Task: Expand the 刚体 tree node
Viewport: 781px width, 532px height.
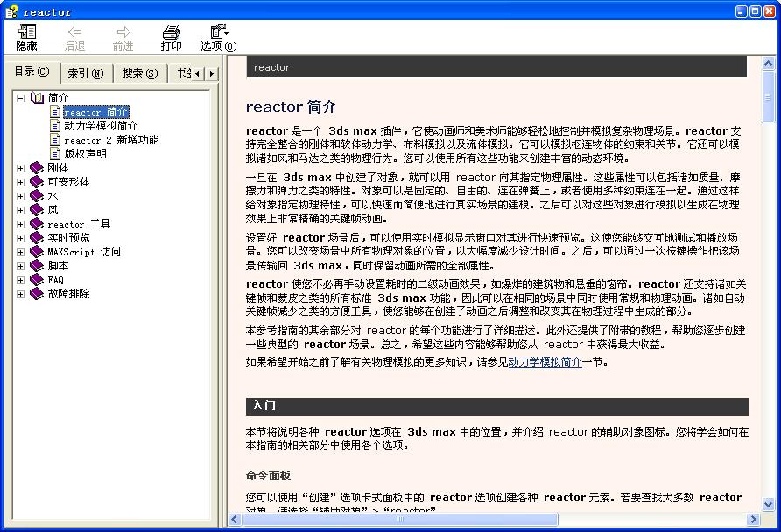Action: [20, 168]
